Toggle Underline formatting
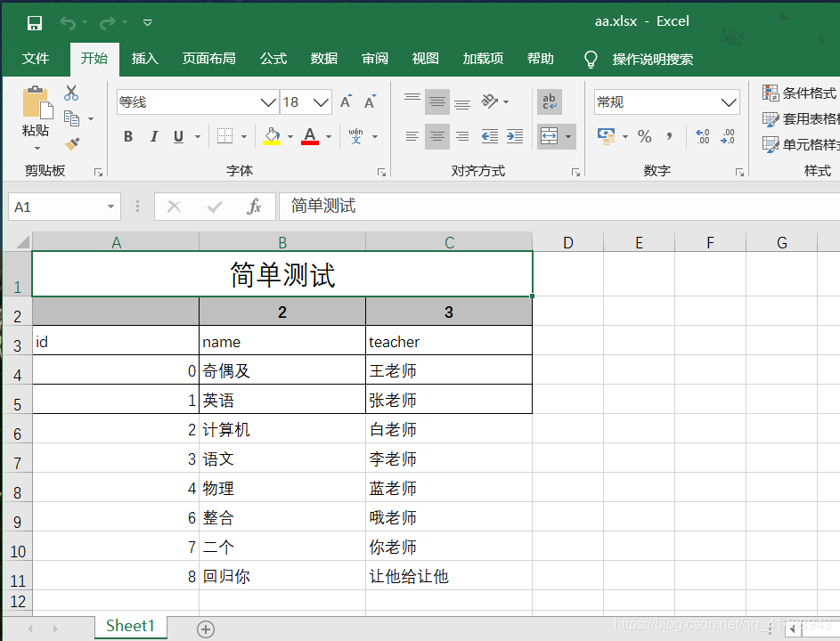This screenshot has height=641, width=840. pyautogui.click(x=178, y=136)
